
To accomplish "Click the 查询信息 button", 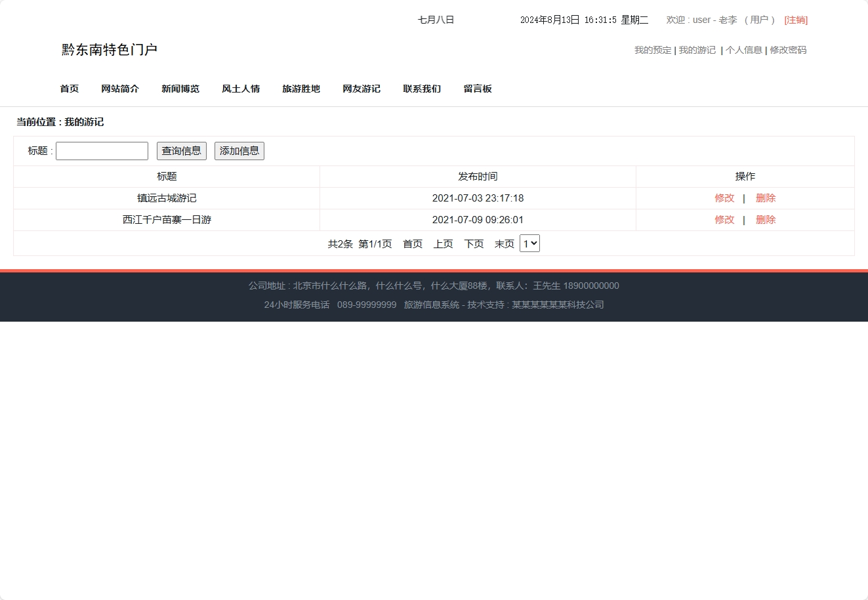I will pos(182,151).
